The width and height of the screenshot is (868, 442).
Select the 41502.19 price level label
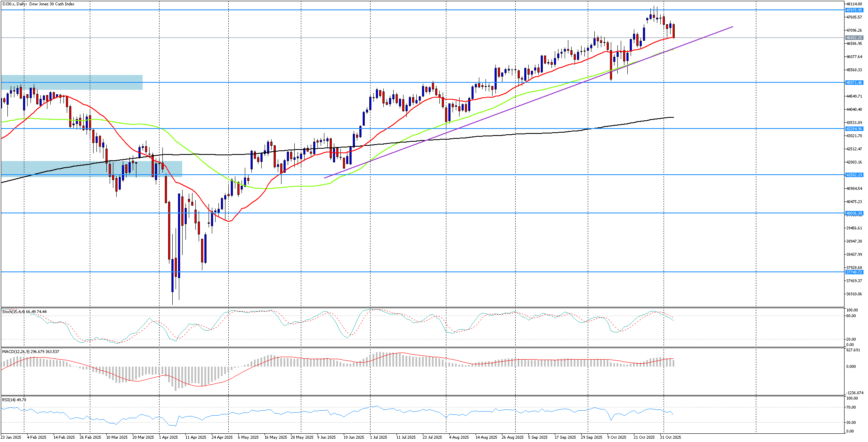(854, 175)
